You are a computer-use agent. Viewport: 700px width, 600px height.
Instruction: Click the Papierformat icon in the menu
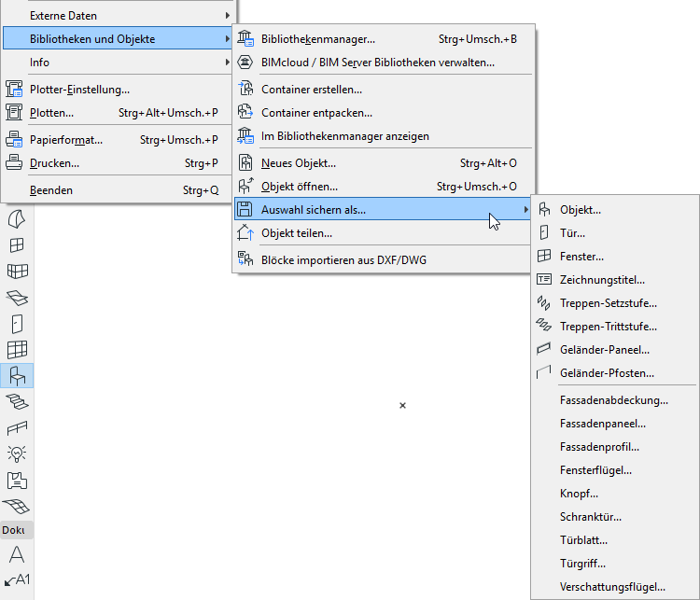(x=14, y=139)
